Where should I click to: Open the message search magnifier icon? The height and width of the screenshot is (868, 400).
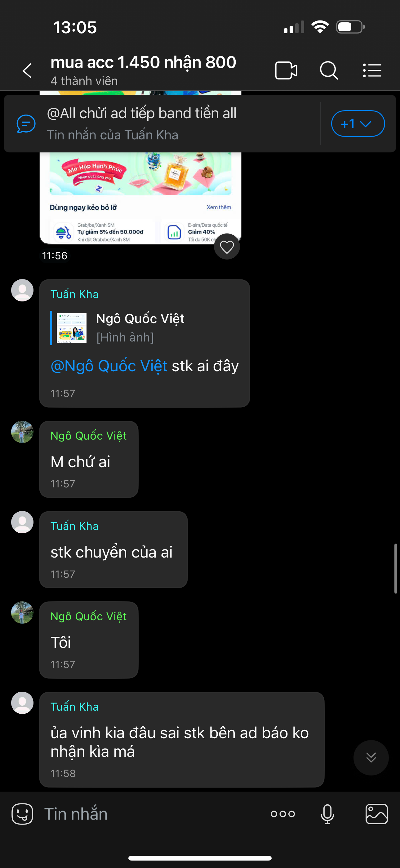[329, 70]
